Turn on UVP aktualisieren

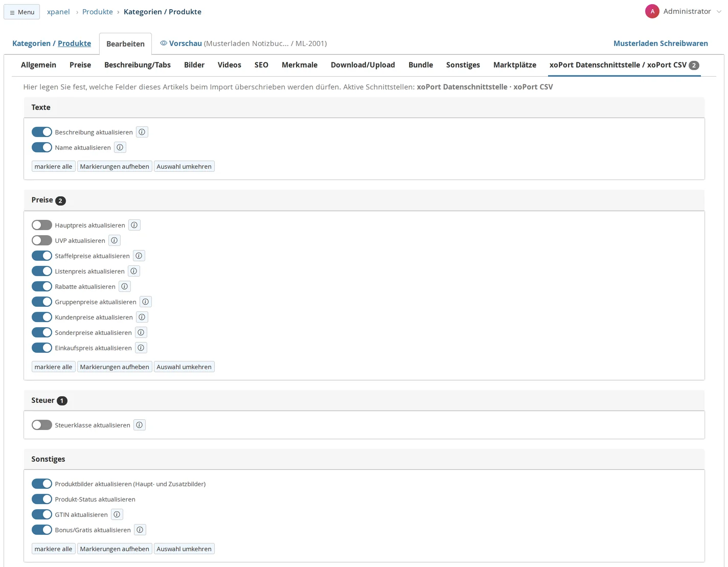pos(42,240)
